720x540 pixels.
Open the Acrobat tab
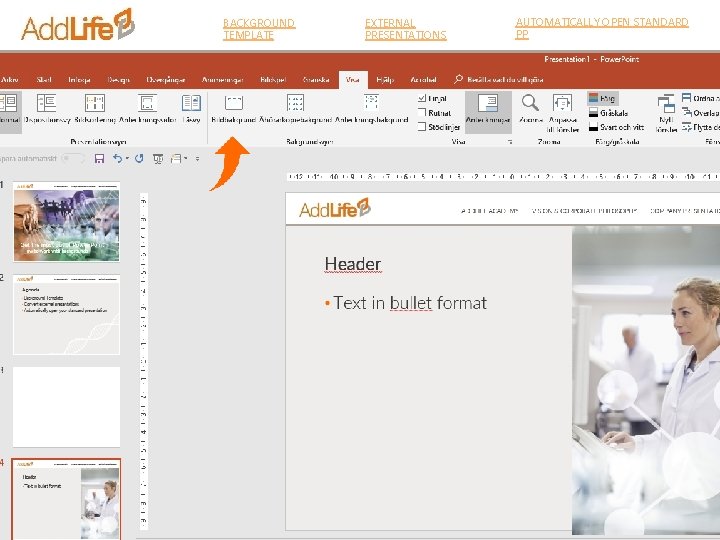pyautogui.click(x=423, y=79)
